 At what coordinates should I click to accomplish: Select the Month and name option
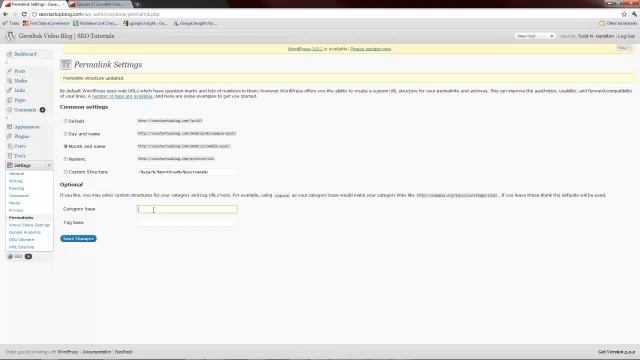click(65, 146)
